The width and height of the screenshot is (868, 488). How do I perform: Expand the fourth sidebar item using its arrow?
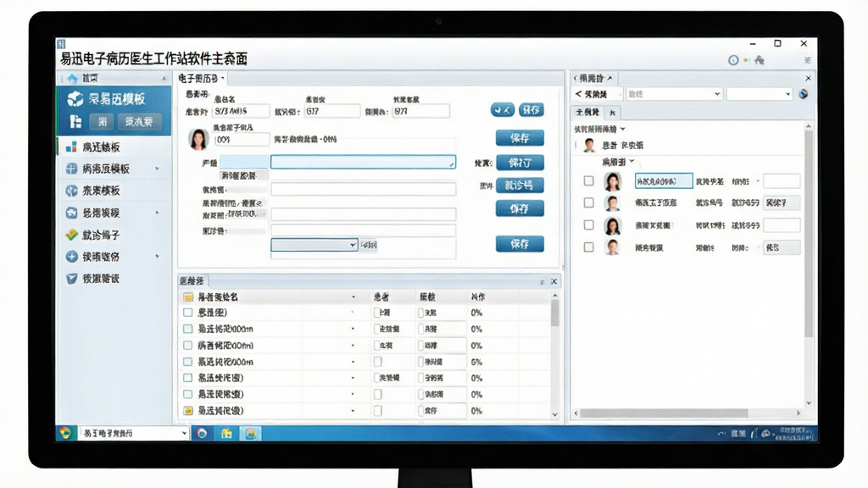pos(157,213)
